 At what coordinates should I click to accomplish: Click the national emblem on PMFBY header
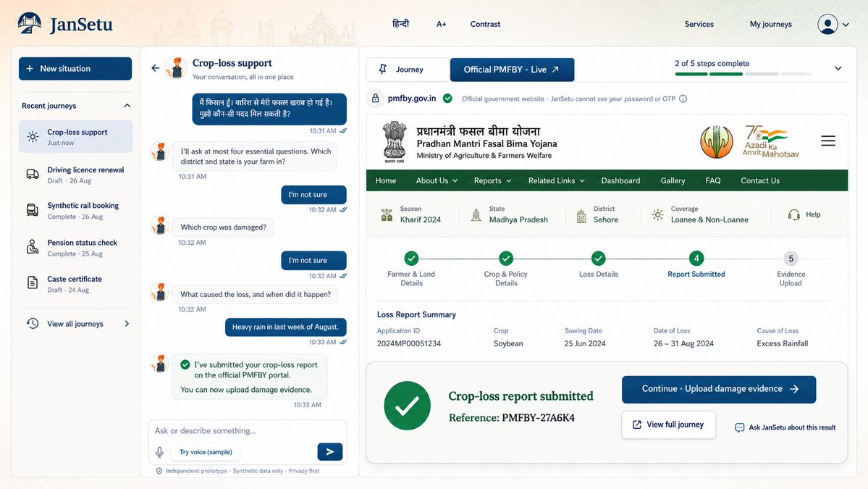point(394,142)
